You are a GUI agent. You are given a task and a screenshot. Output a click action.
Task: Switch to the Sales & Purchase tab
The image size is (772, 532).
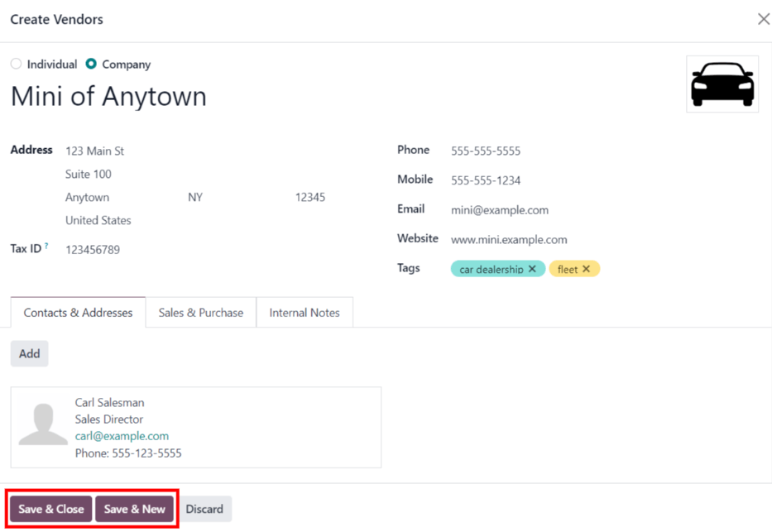click(201, 313)
